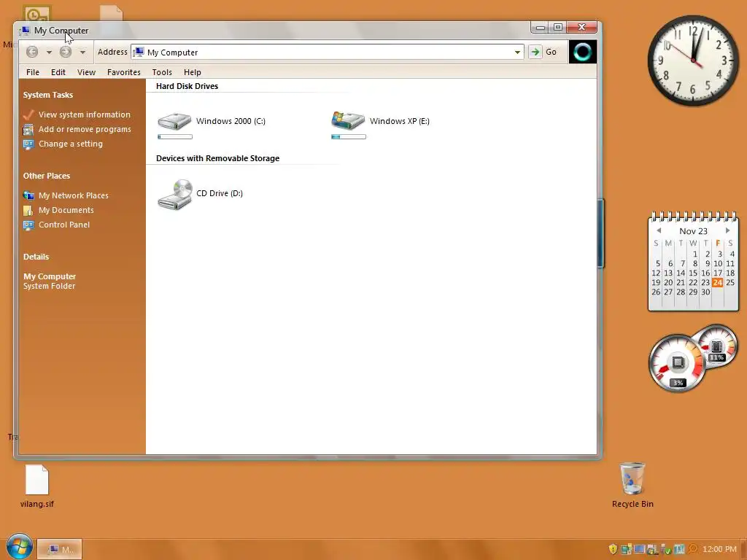747x560 pixels.
Task: Click the My Documents folder icon
Action: [28, 211]
